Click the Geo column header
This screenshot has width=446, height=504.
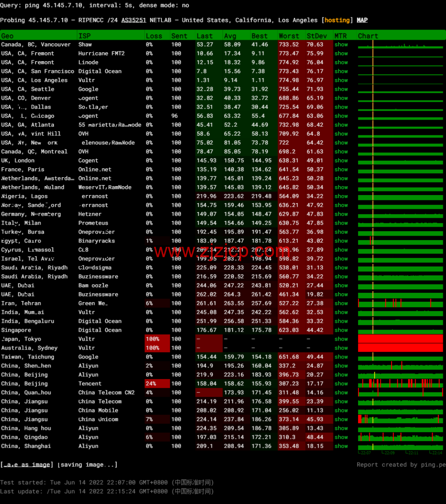pos(8,36)
